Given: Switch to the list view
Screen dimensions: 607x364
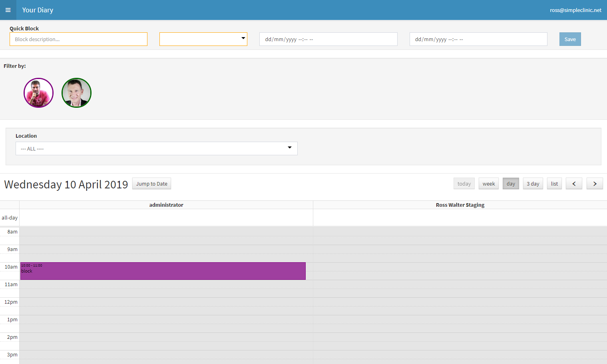Looking at the screenshot, I should point(554,183).
